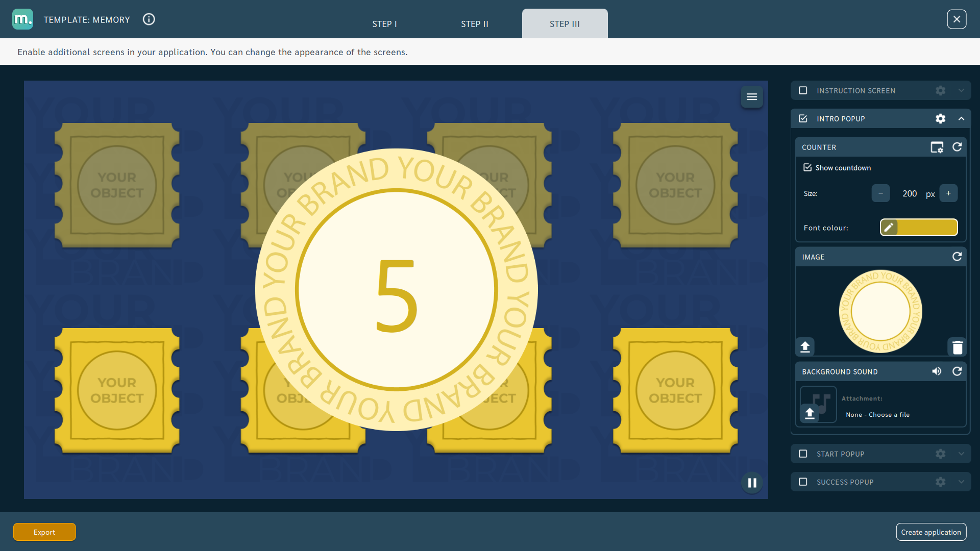Click None - Choose a file text

[877, 415]
